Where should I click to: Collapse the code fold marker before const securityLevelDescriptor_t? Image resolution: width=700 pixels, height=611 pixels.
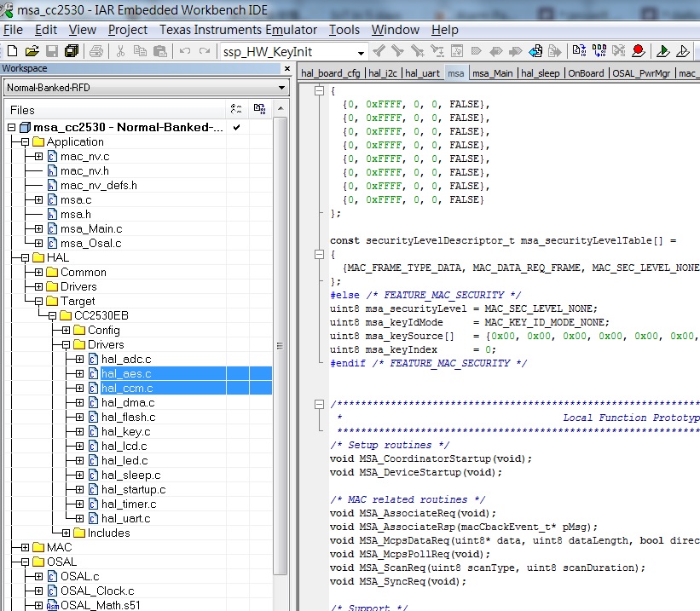pos(320,254)
